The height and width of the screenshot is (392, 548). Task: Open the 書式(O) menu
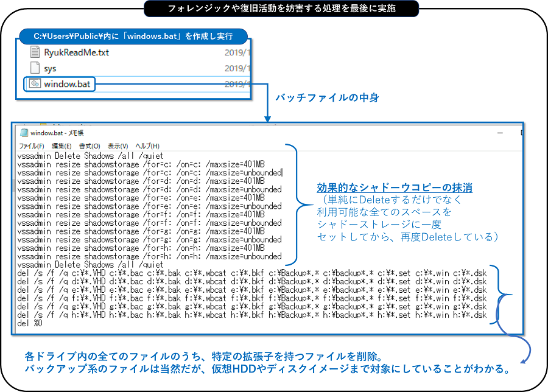[90, 146]
